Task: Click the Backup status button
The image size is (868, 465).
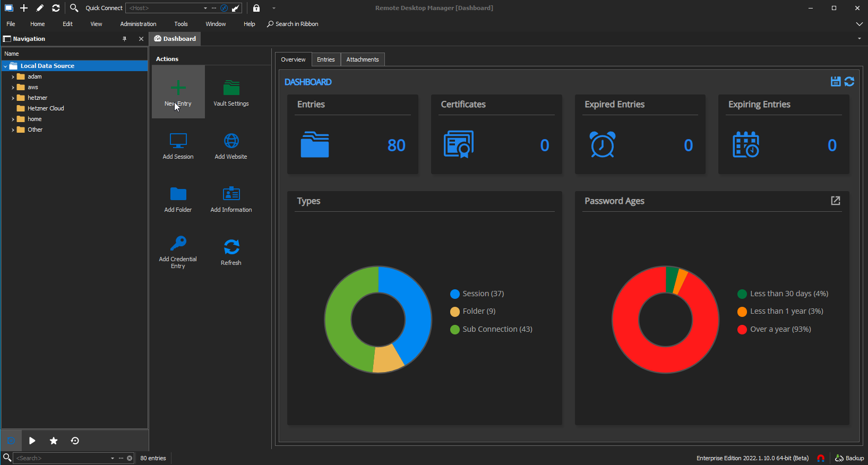Action: click(x=849, y=458)
